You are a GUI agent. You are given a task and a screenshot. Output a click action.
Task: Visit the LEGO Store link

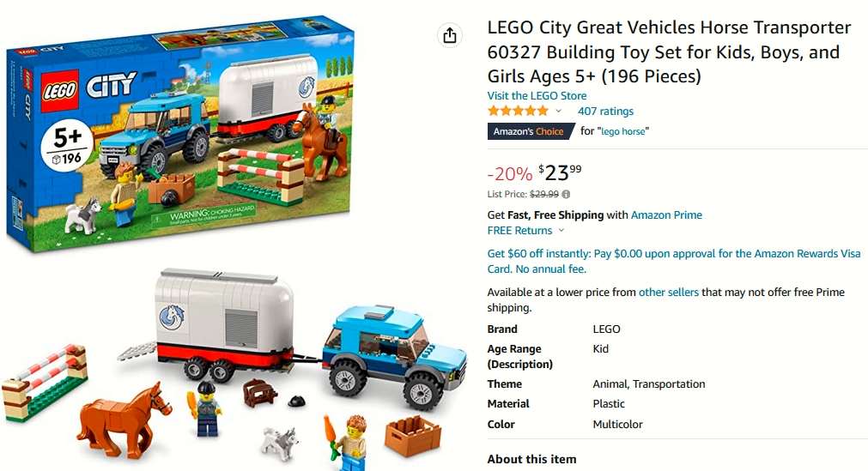tap(537, 96)
